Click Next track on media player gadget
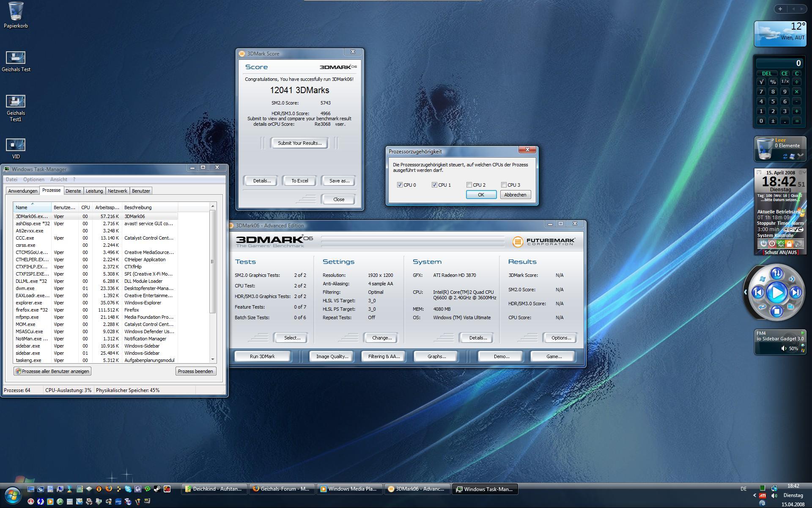This screenshot has width=812, height=508. 796,292
